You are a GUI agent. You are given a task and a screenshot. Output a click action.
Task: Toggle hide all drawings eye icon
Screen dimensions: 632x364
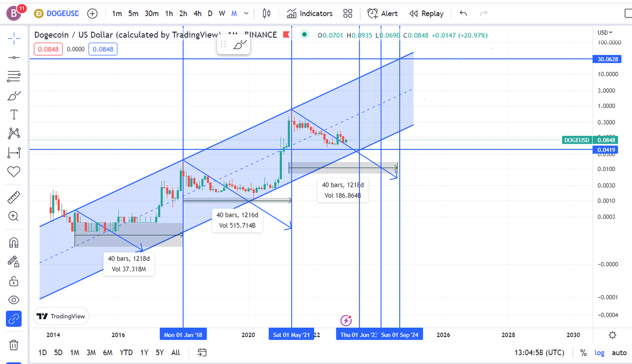(x=14, y=300)
